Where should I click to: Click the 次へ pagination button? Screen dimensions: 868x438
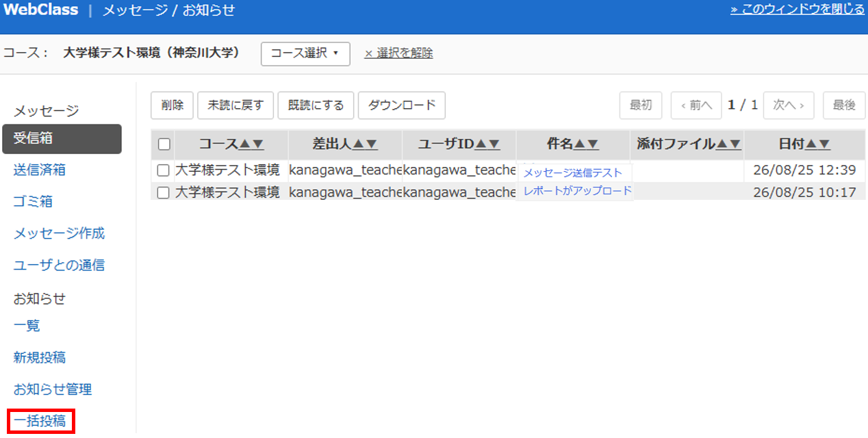pyautogui.click(x=789, y=105)
